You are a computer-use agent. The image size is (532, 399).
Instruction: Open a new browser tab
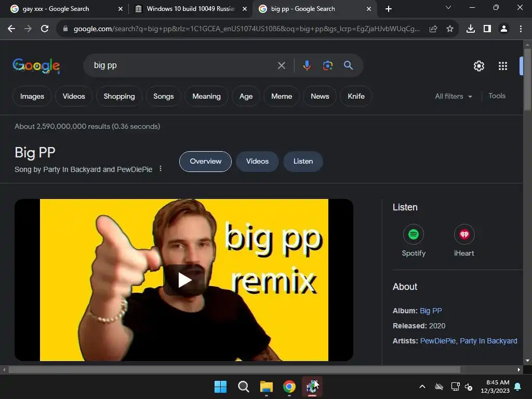pos(389,9)
